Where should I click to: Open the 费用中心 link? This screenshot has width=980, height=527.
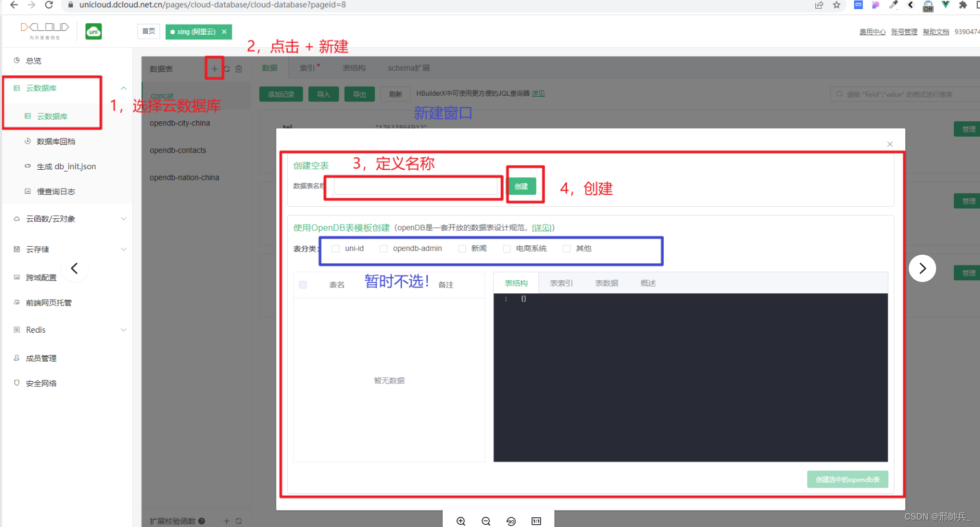(x=872, y=32)
